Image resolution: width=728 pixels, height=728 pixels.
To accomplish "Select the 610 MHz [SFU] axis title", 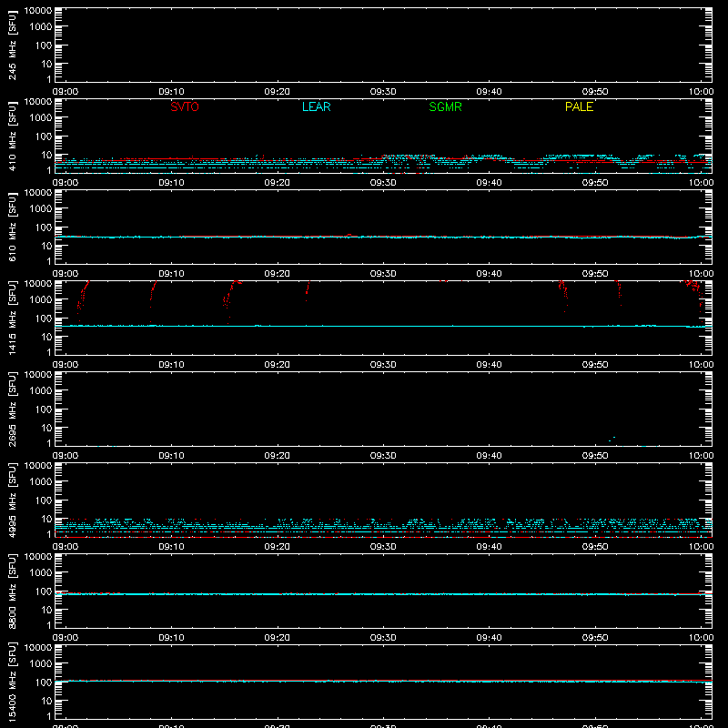I will pyautogui.click(x=12, y=227).
